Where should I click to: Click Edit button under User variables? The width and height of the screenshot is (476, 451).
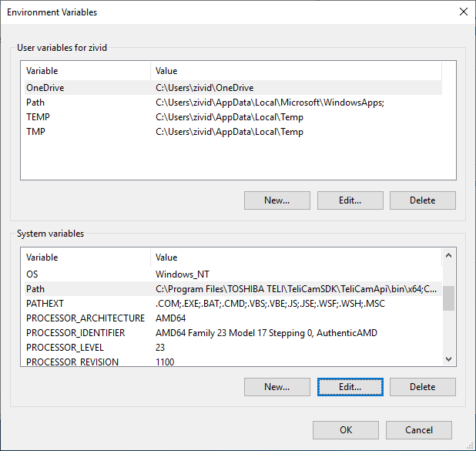[350, 200]
